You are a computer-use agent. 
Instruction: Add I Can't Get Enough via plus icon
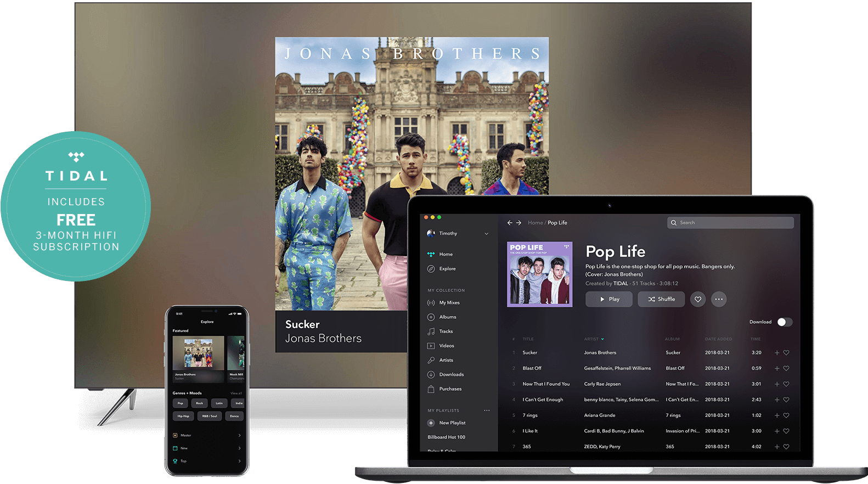(777, 399)
